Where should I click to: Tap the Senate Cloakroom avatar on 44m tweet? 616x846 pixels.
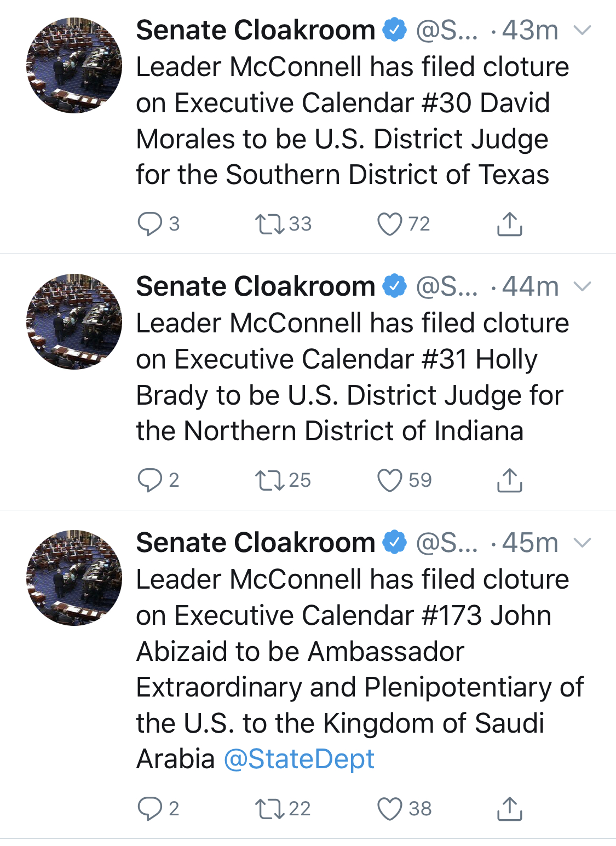point(74,321)
